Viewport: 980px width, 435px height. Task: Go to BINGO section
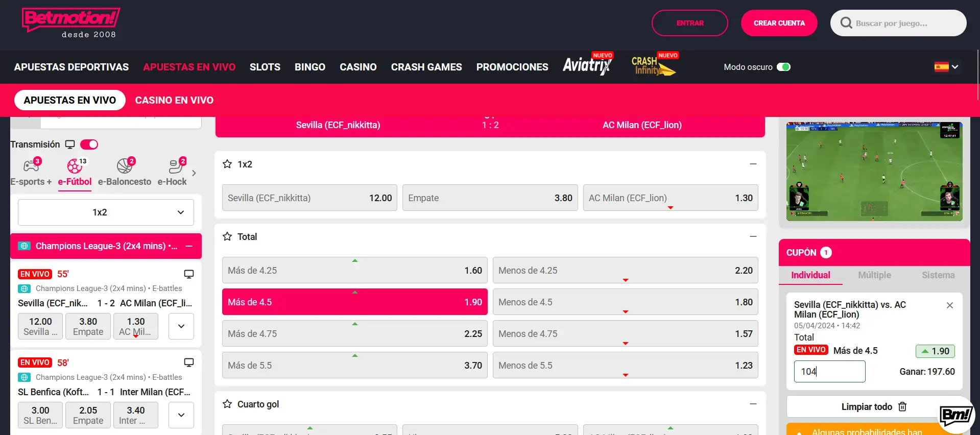click(x=310, y=67)
